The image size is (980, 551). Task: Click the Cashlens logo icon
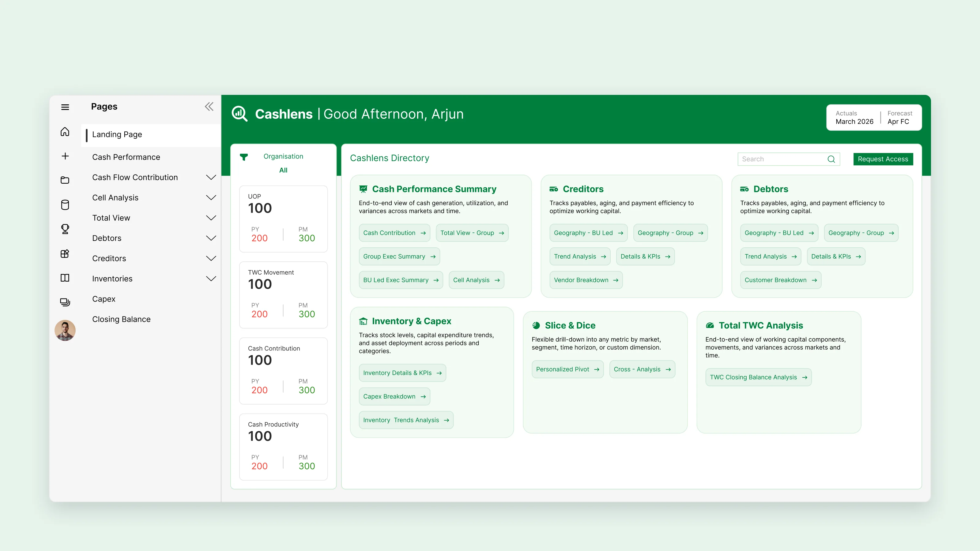[x=240, y=114]
